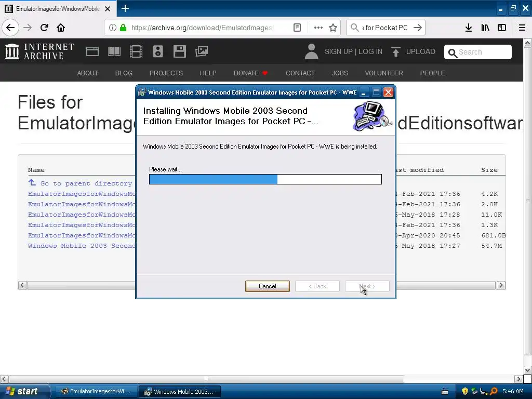Open the Images icon in Archive header
Screen dimensions: 532x399
click(x=202, y=51)
